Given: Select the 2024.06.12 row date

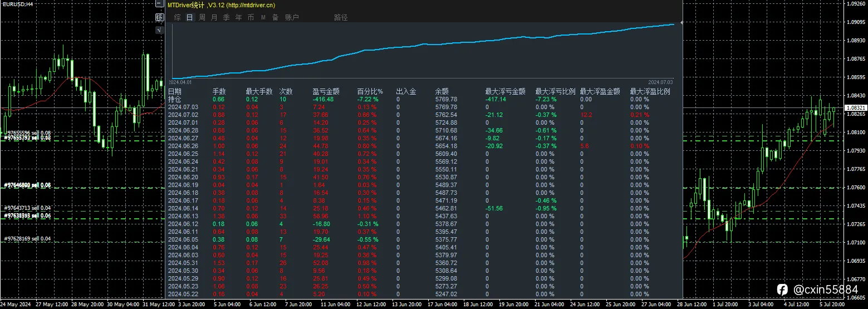Looking at the screenshot, I should tap(183, 224).
